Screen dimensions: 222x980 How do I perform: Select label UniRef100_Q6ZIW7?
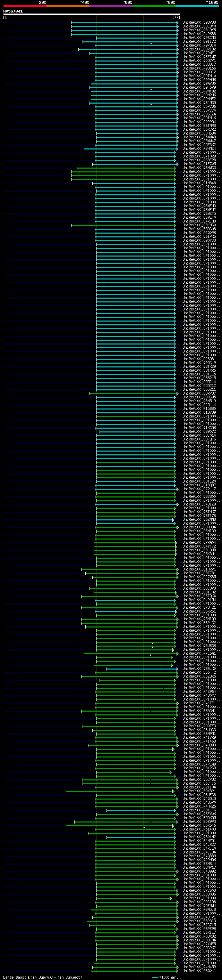pos(199,57)
